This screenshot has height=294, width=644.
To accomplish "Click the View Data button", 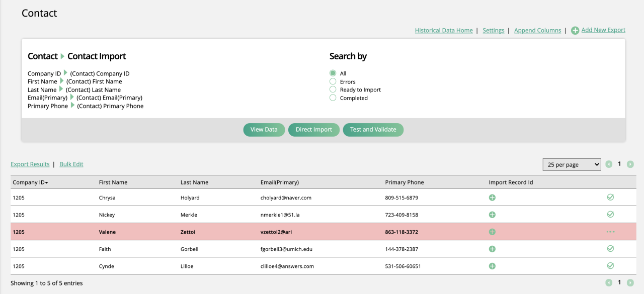I will (x=264, y=130).
